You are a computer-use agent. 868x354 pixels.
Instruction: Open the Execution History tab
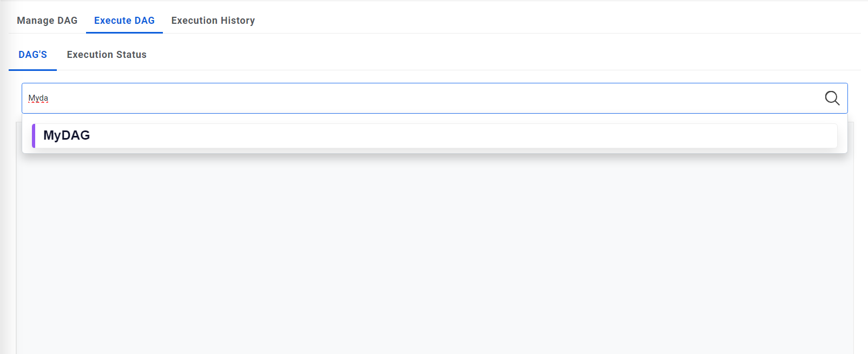[x=213, y=20]
